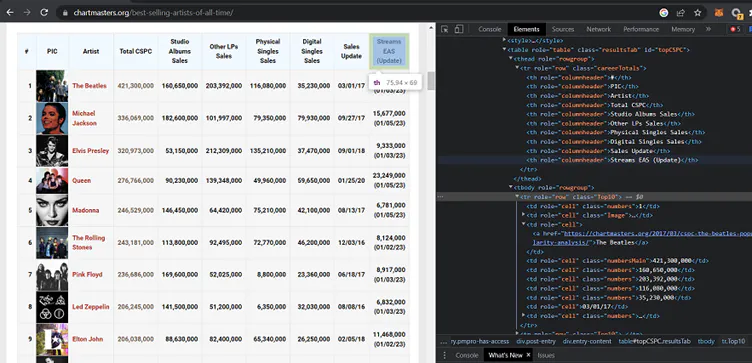Bookmark this page with the star icon
752x363 pixels.
(697, 13)
